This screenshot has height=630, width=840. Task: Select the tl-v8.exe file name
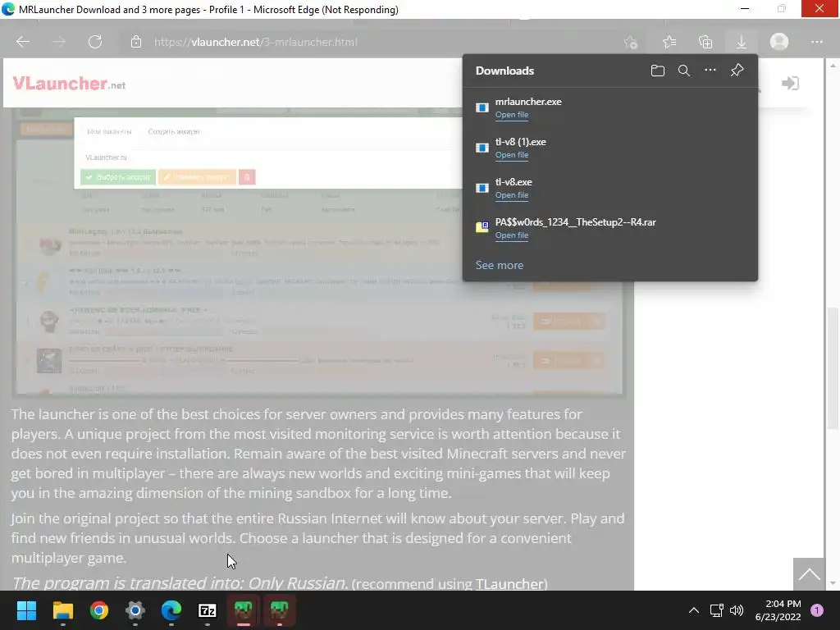pos(514,182)
